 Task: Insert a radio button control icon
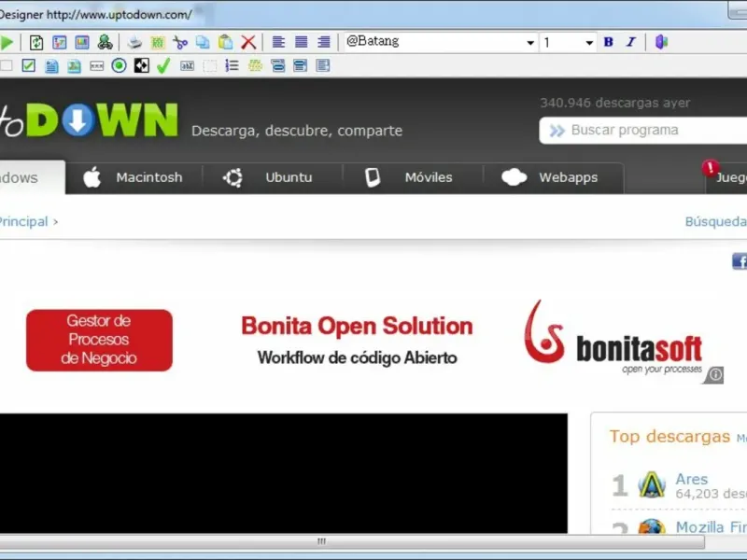(120, 65)
